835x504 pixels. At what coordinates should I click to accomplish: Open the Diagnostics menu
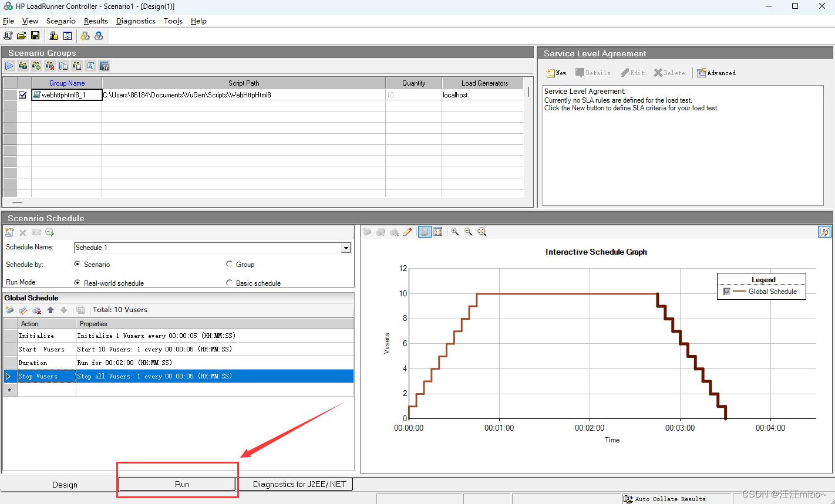136,21
